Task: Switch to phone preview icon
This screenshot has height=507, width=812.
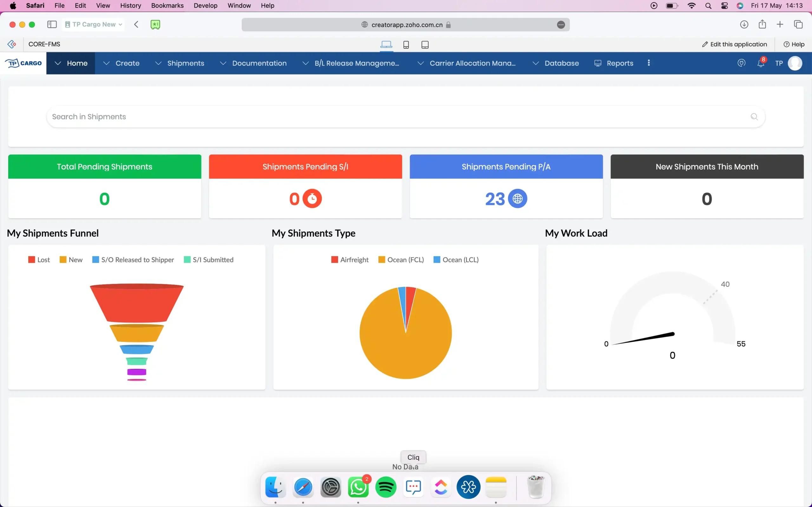Action: [x=406, y=45]
